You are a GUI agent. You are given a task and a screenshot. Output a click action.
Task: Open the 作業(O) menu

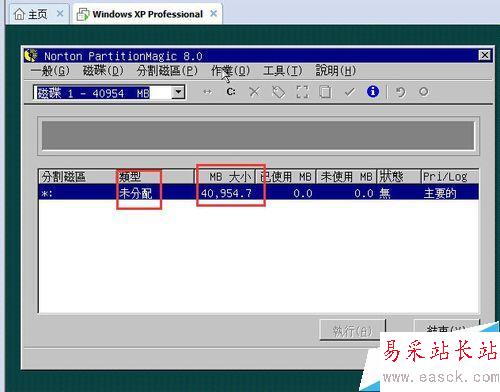pos(230,71)
